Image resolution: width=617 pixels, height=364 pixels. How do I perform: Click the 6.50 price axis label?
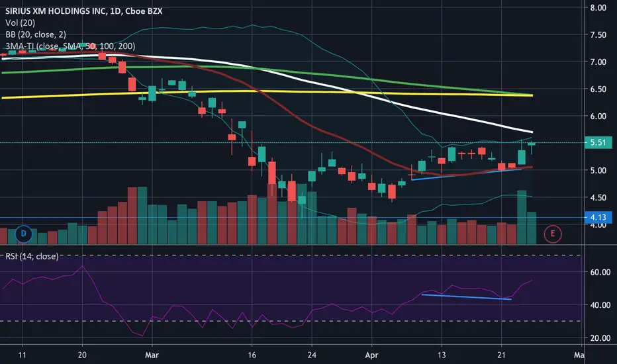point(598,89)
